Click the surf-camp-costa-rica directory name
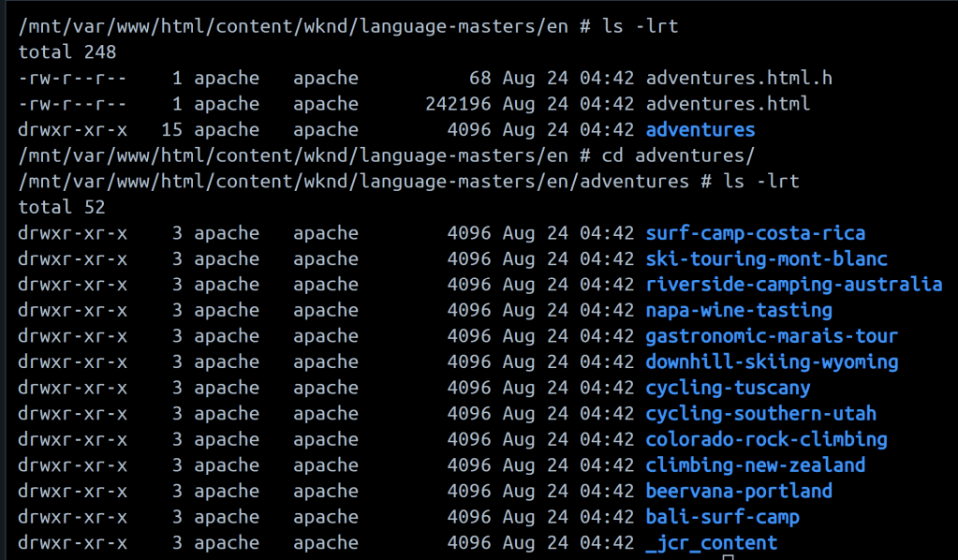The height and width of the screenshot is (560, 958). click(755, 233)
